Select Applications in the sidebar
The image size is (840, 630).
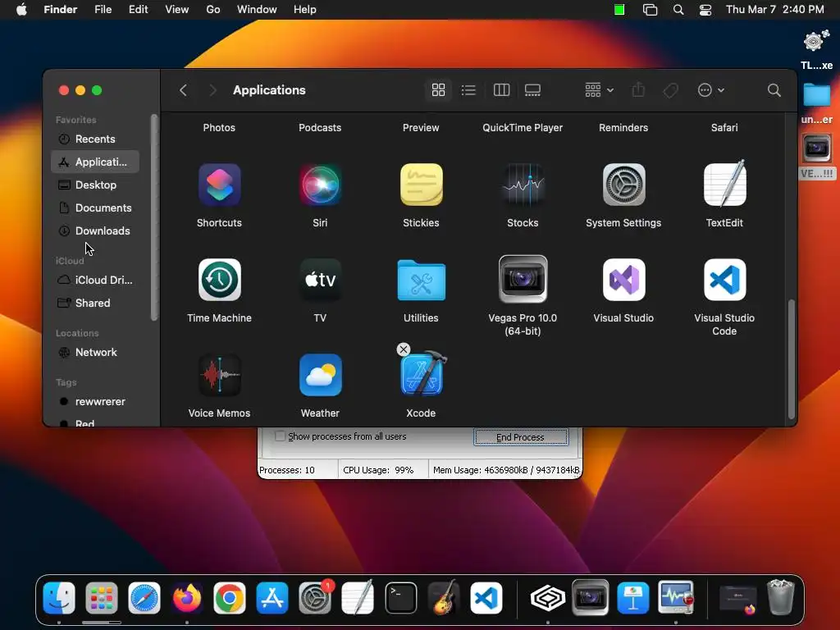[95, 162]
